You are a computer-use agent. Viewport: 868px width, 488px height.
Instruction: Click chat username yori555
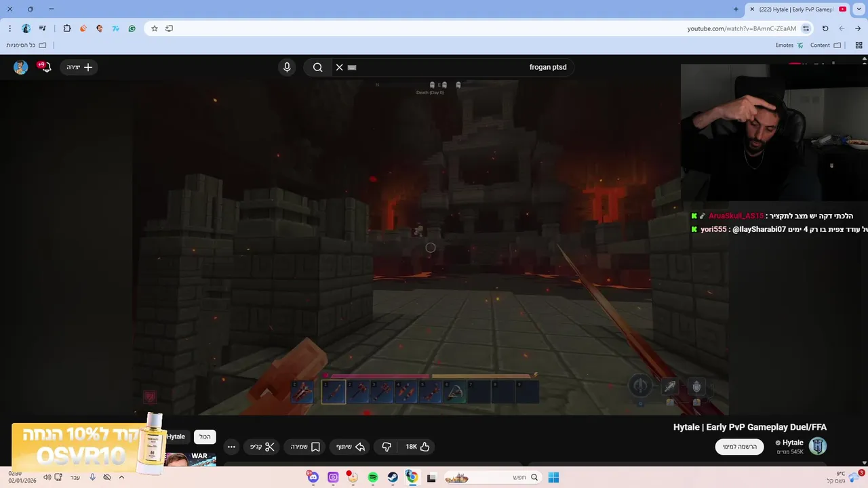[714, 229]
